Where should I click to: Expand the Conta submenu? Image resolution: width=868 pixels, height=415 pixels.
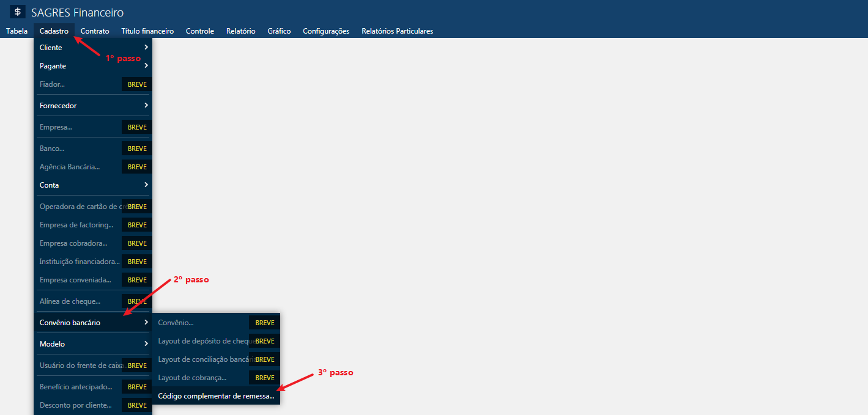93,185
